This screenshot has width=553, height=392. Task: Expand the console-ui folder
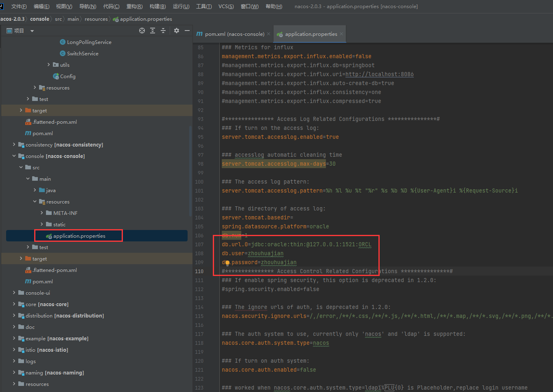14,293
